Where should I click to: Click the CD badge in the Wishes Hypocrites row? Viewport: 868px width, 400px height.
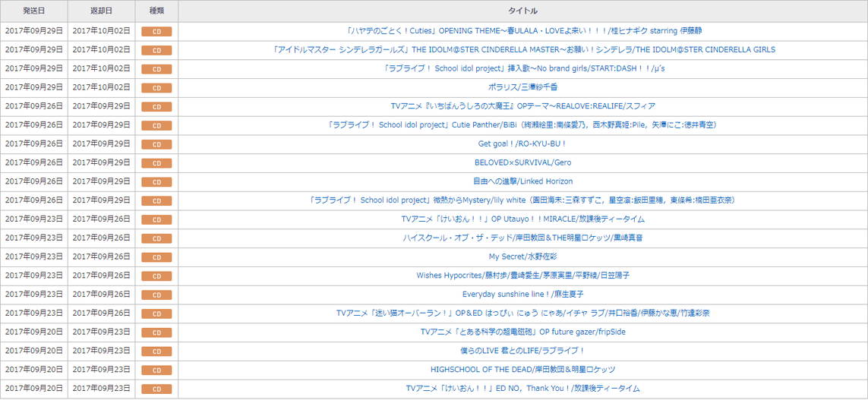pyautogui.click(x=156, y=276)
